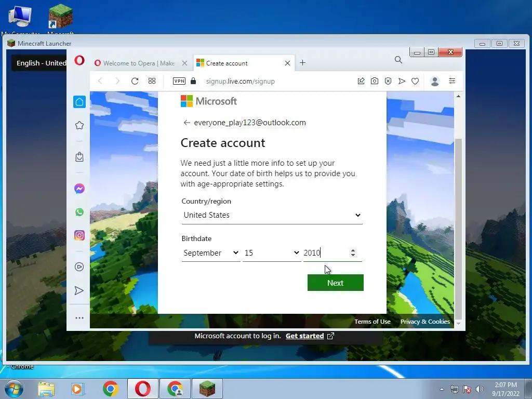Open Google Chrome from taskbar

coord(110,389)
